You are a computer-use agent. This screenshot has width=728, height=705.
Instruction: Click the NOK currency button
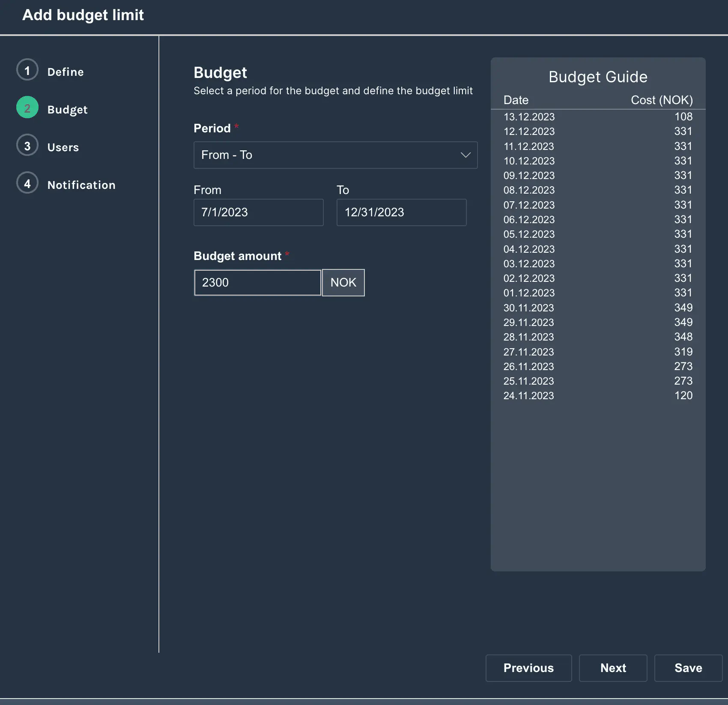(x=343, y=283)
